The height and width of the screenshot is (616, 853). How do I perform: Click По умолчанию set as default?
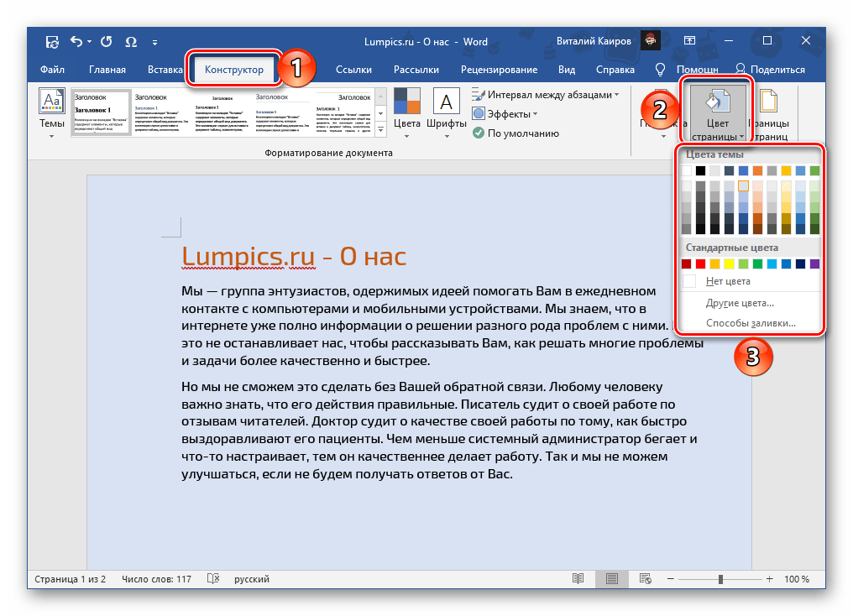[x=515, y=133]
